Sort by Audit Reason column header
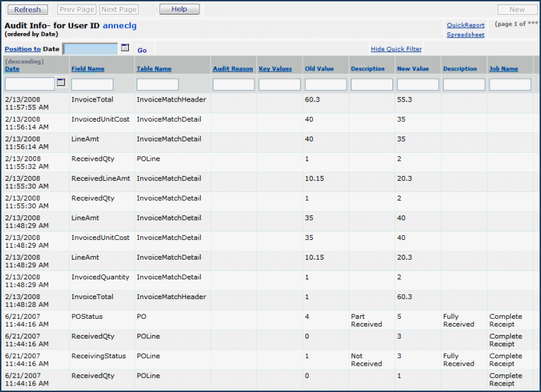The width and height of the screenshot is (541, 392). pos(232,69)
